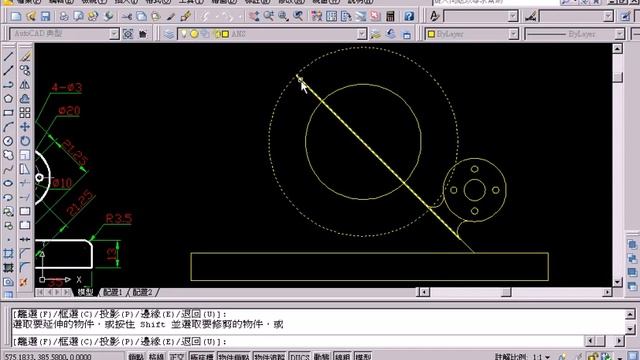Click the ByLayer yellow color swatch
The width and height of the screenshot is (640, 360).
[x=431, y=34]
